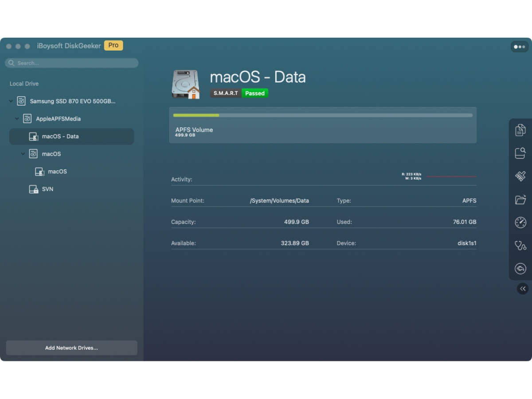Click the volume usage progress bar

(x=323, y=115)
